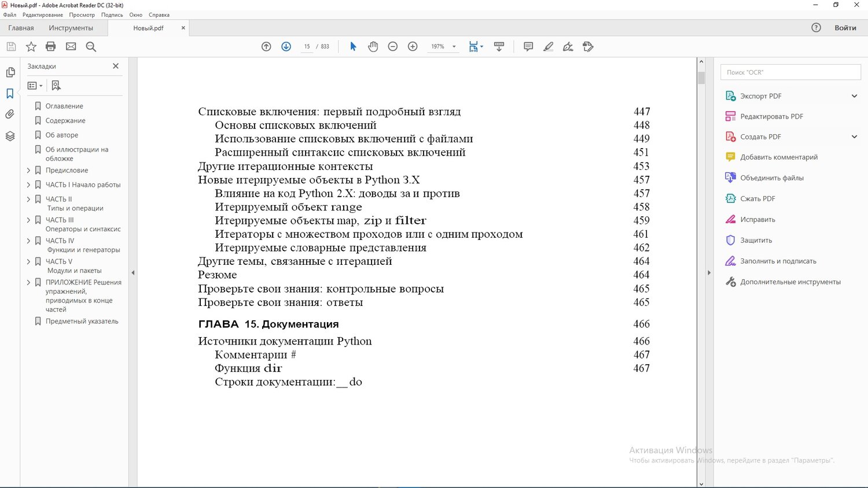Open the Просмотр menu

(82, 15)
